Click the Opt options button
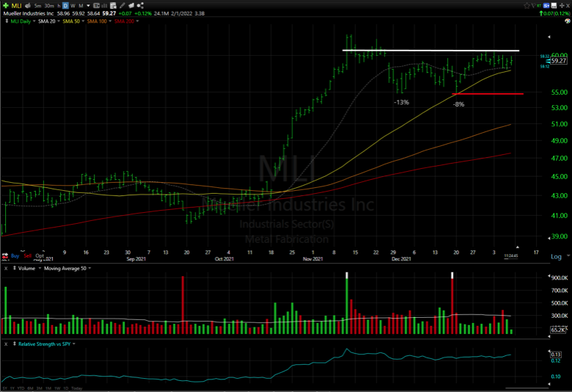The height and width of the screenshot is (392, 572). (x=40, y=255)
